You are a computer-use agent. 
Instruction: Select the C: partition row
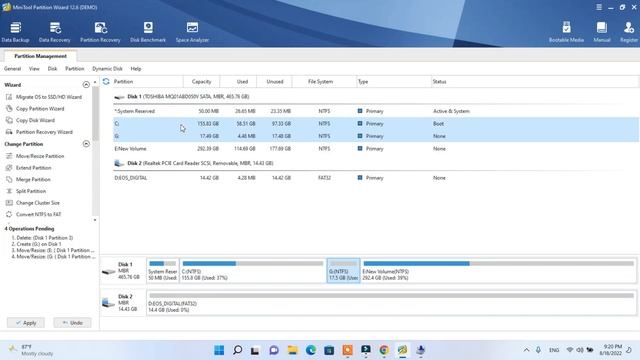(376, 124)
